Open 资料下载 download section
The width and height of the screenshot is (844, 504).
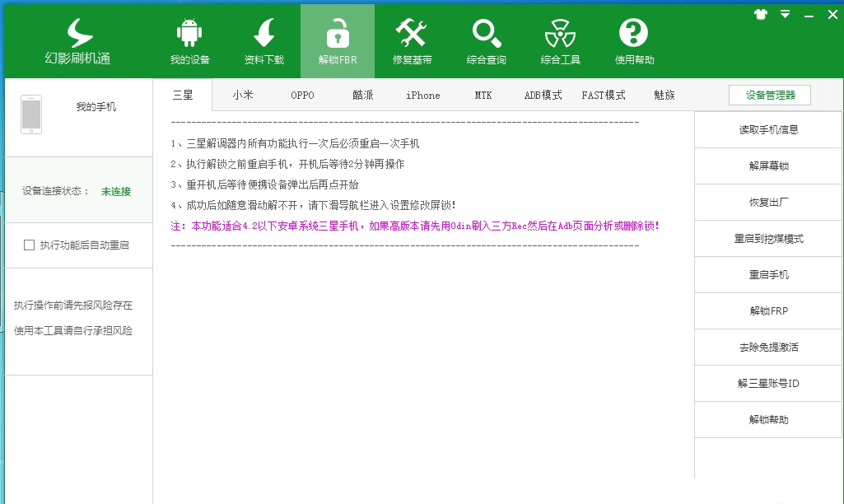(263, 41)
